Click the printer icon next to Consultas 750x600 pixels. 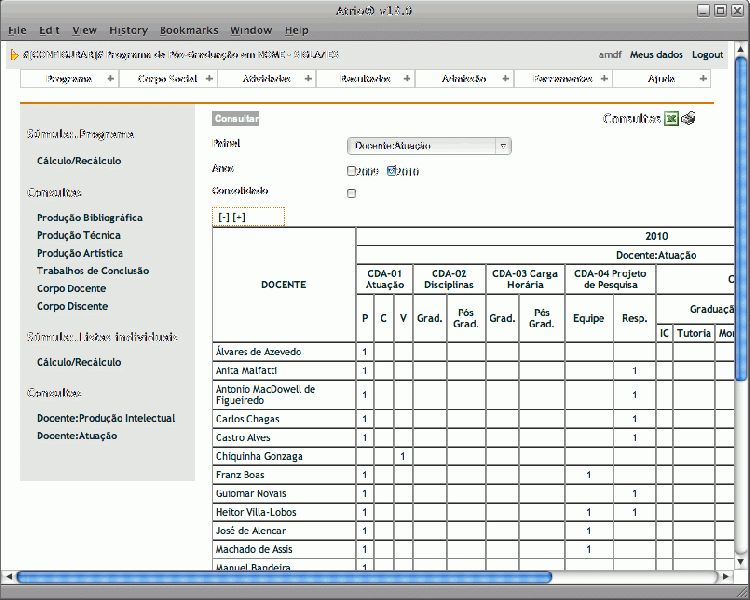[x=689, y=119]
